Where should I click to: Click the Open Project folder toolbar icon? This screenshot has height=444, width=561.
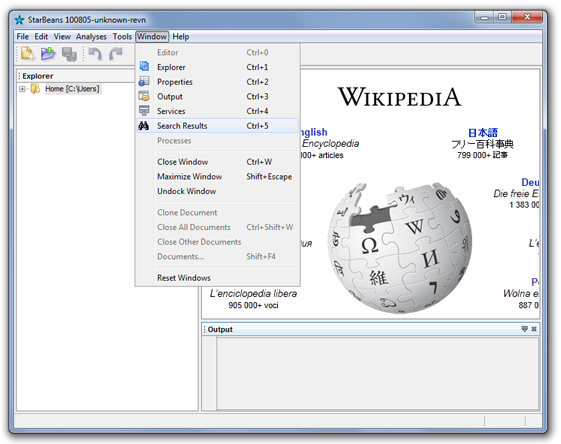tap(48, 54)
